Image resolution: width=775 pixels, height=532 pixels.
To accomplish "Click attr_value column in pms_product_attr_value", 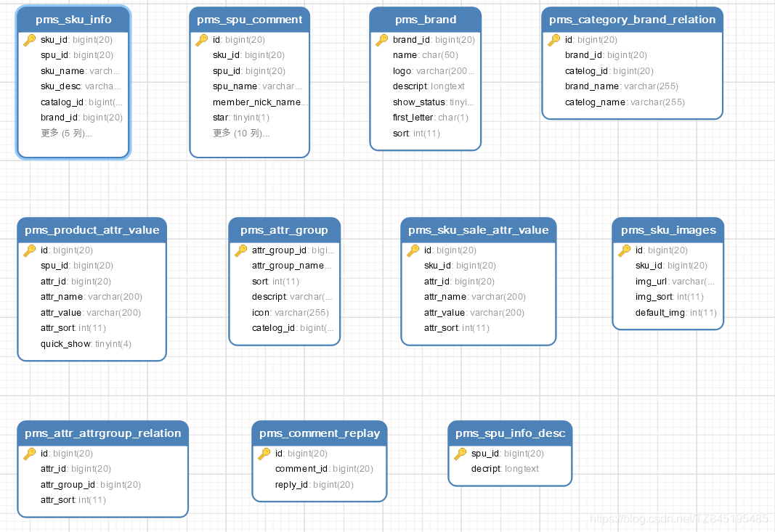I will [91, 313].
